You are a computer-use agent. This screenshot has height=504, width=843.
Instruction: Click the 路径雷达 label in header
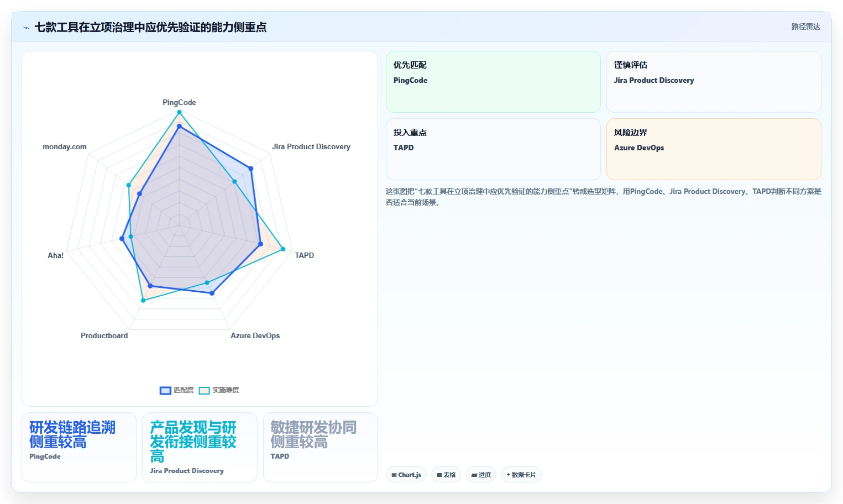tap(805, 27)
